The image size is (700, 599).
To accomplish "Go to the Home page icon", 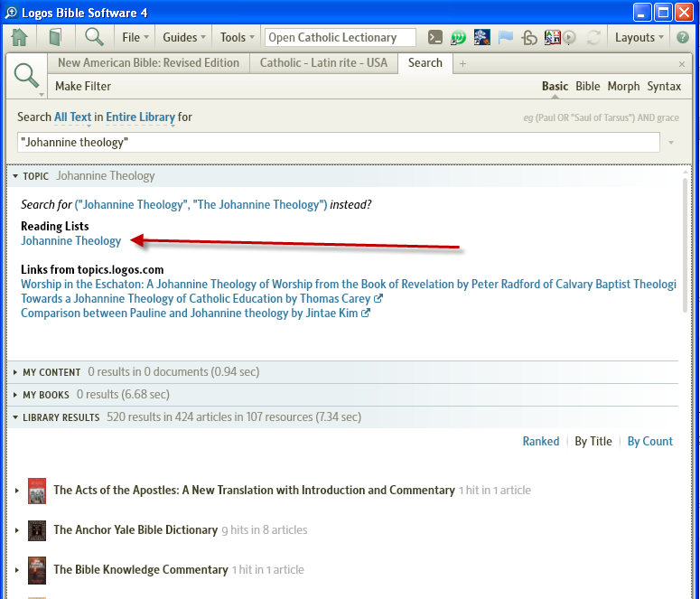I will click(19, 37).
